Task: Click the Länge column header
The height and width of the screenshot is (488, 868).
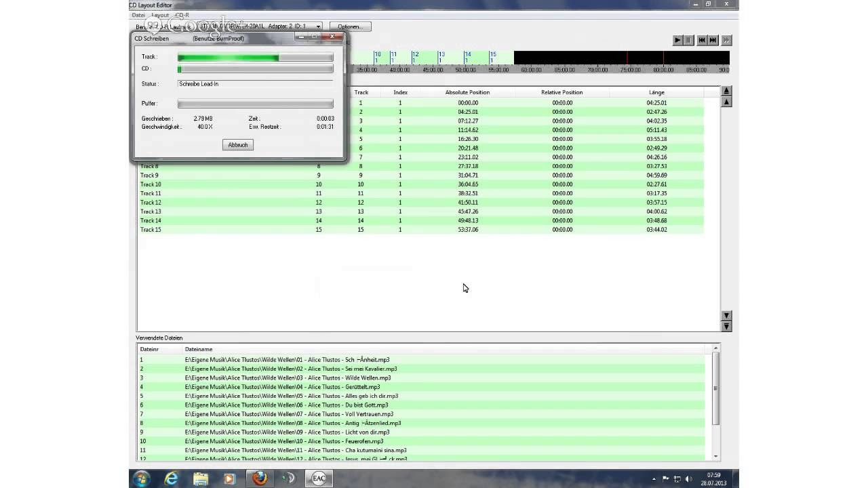Action: [x=656, y=92]
